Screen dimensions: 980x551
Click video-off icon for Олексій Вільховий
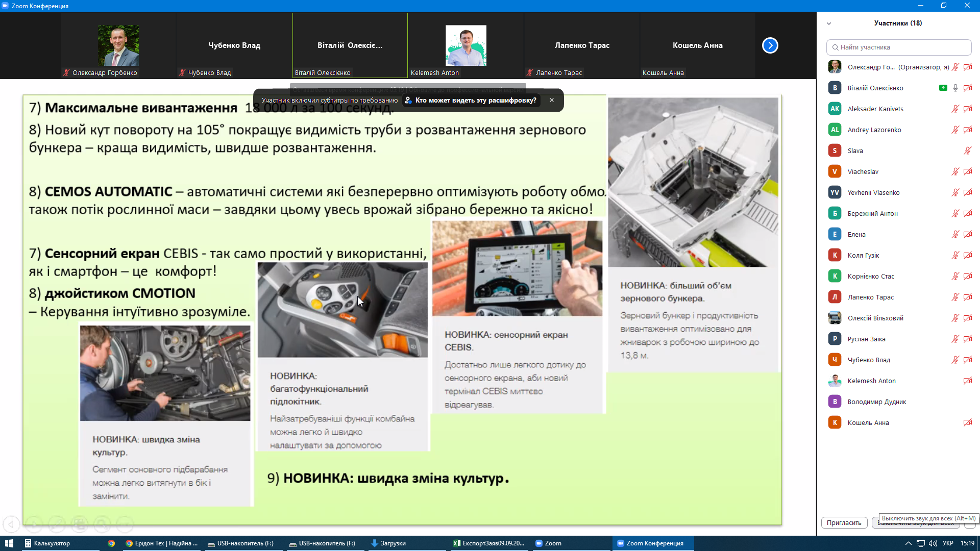coord(968,318)
